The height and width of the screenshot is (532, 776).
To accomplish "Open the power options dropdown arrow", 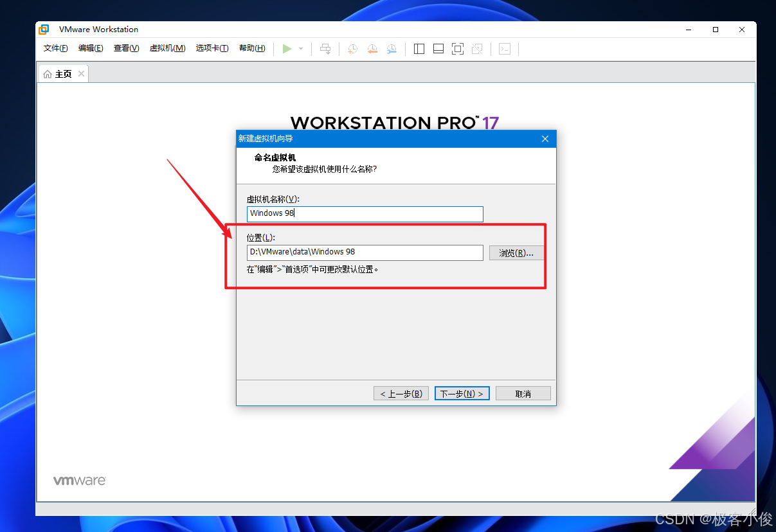I will (x=300, y=49).
